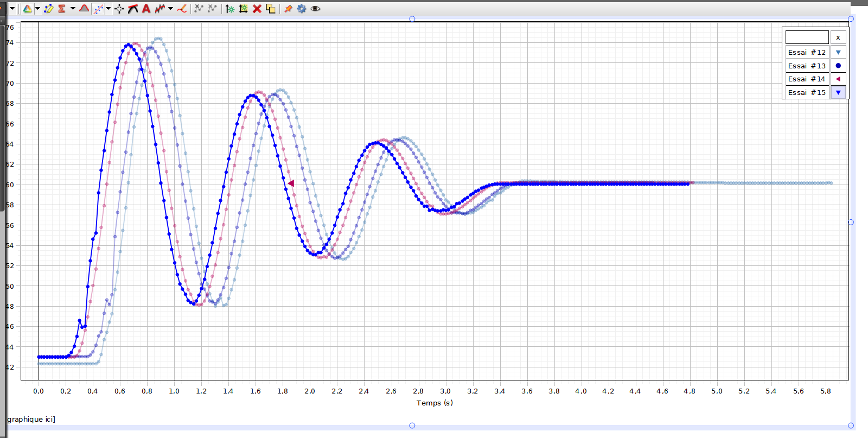
Task: Show area under curve with red bell icon
Action: pyautogui.click(x=84, y=9)
